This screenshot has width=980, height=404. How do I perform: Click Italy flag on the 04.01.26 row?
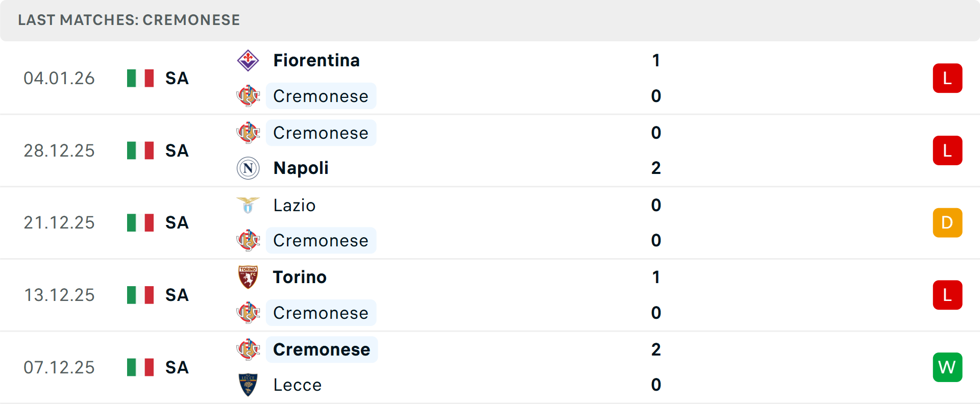140,78
